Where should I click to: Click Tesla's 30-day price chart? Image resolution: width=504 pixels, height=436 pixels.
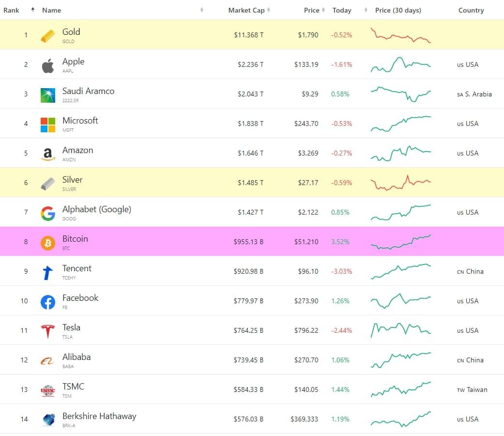(400, 330)
